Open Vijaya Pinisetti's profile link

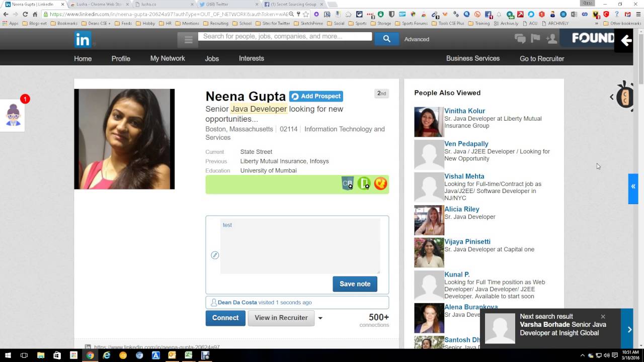467,242
